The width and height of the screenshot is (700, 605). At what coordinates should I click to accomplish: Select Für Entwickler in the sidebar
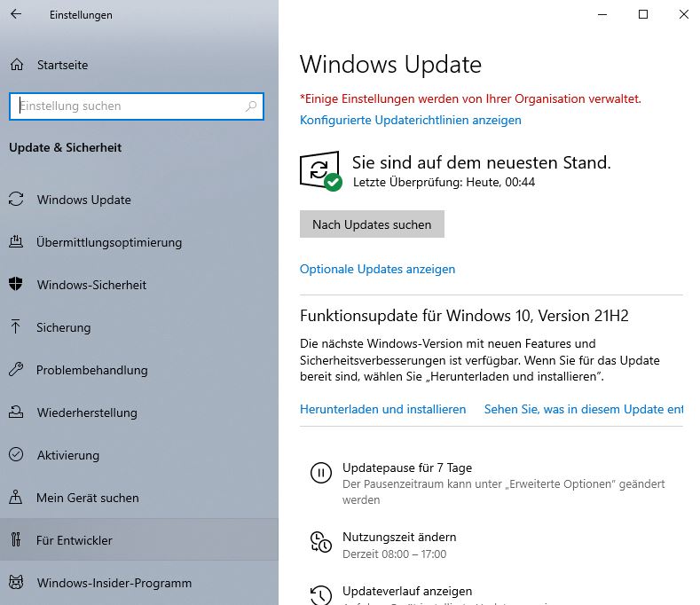pos(138,540)
